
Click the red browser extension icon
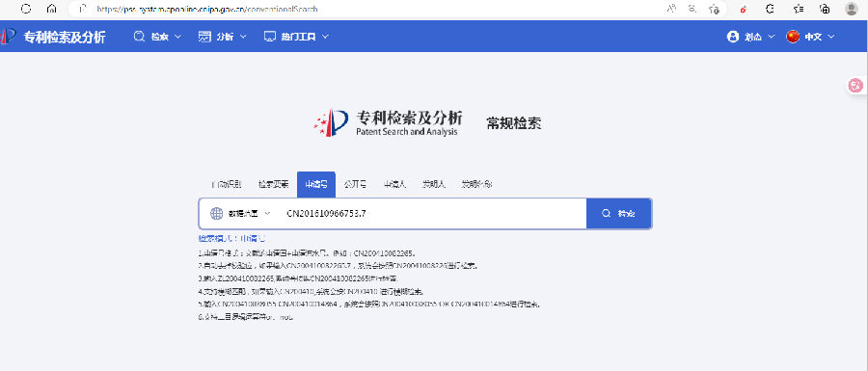743,9
